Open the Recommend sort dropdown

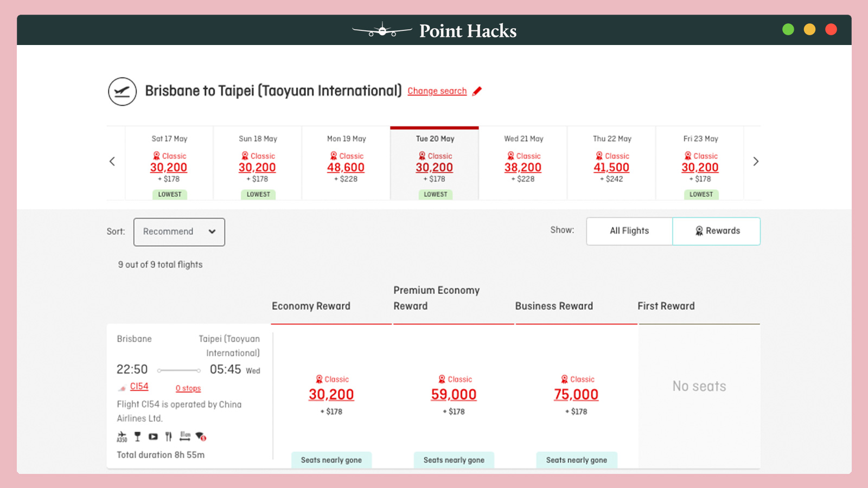point(179,232)
